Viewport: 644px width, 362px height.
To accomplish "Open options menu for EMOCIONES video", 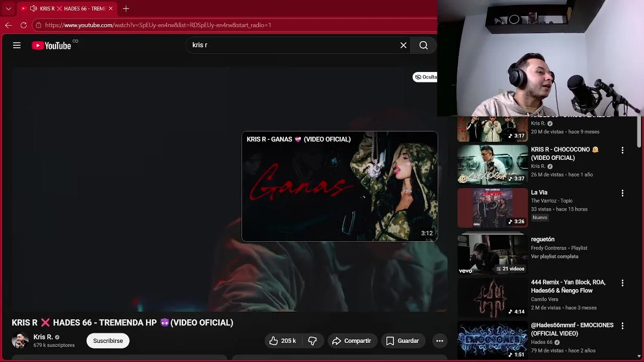I will point(622,326).
